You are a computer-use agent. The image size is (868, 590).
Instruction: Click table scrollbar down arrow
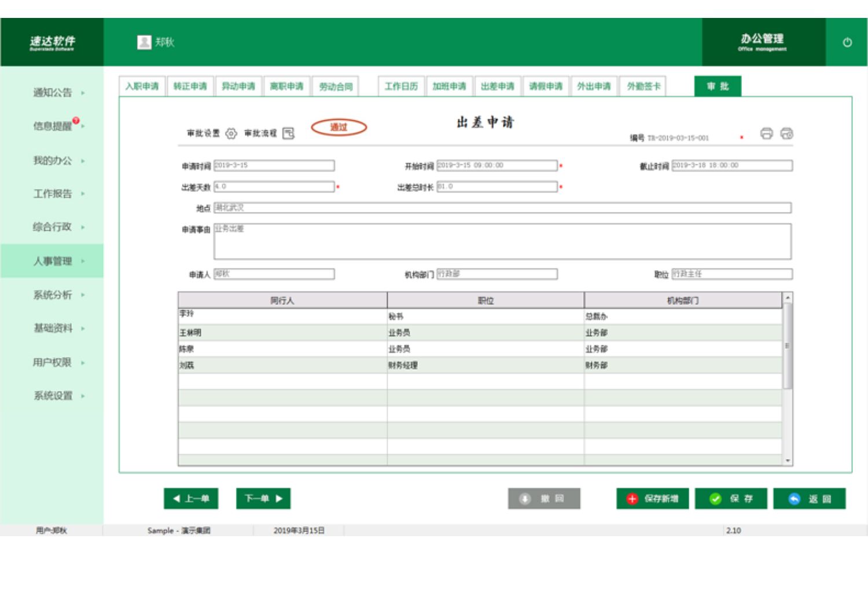pos(787,460)
